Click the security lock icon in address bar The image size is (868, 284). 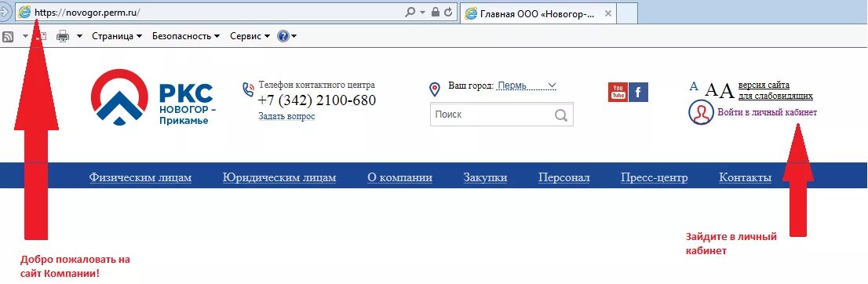[436, 12]
